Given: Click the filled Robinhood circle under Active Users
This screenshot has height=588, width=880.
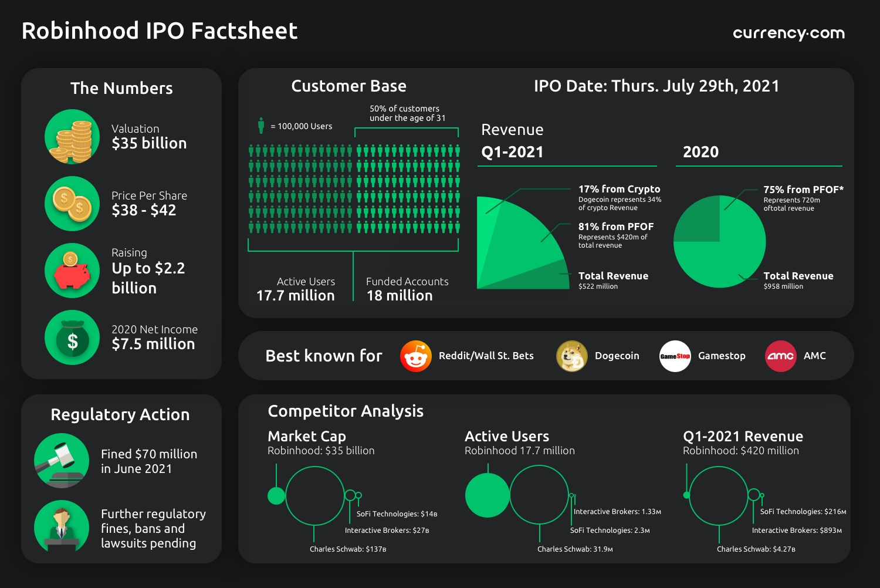Looking at the screenshot, I should point(488,495).
